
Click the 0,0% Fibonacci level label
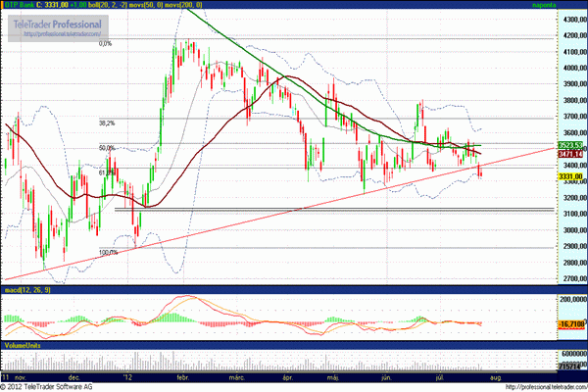(105, 43)
